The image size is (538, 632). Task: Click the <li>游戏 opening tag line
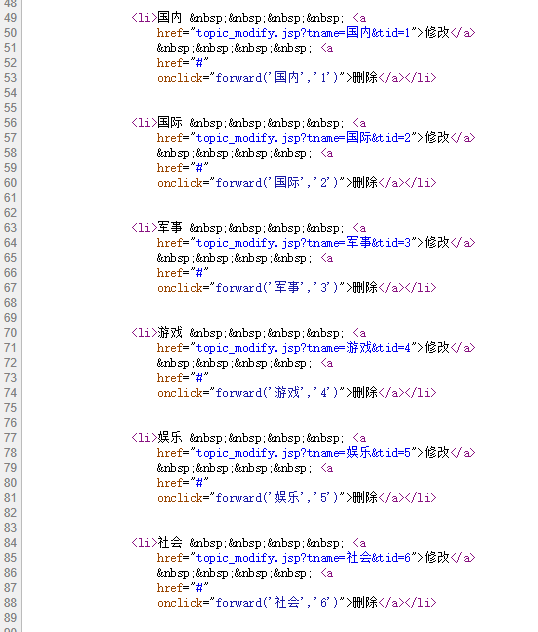tap(249, 333)
